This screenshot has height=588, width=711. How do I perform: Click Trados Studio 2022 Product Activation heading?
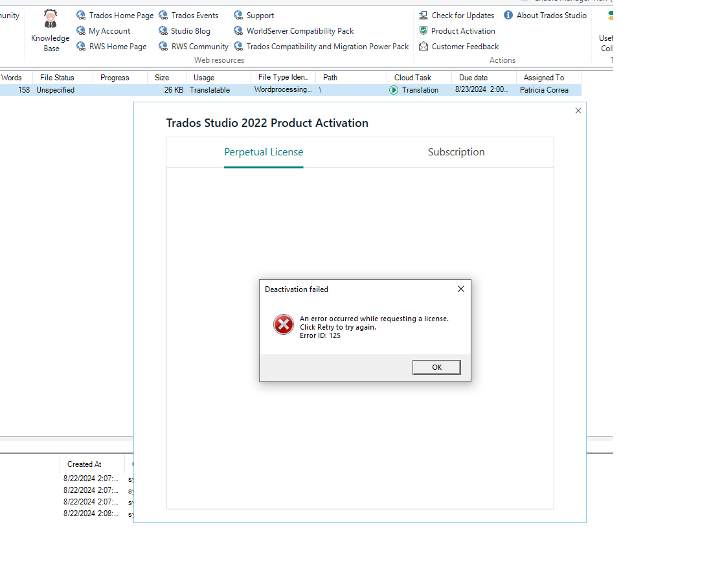click(x=267, y=123)
